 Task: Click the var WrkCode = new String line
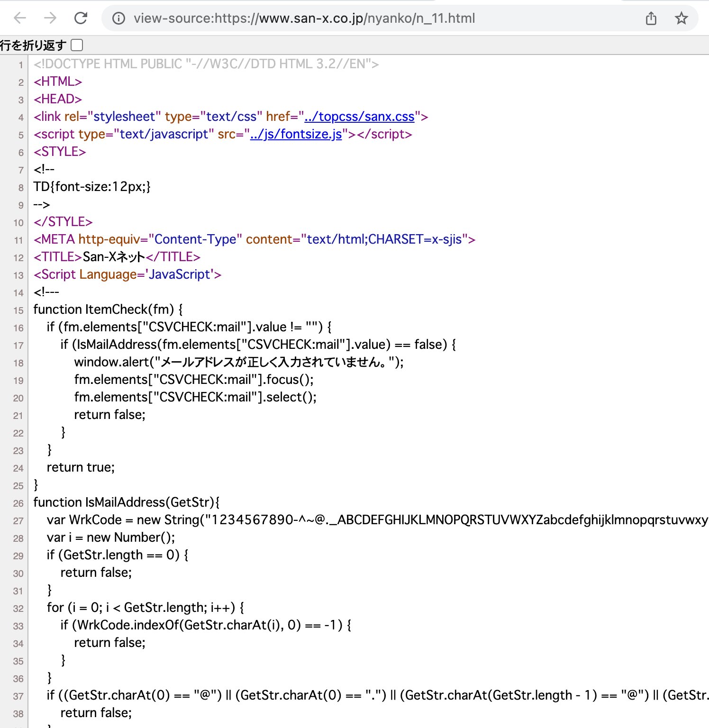377,520
